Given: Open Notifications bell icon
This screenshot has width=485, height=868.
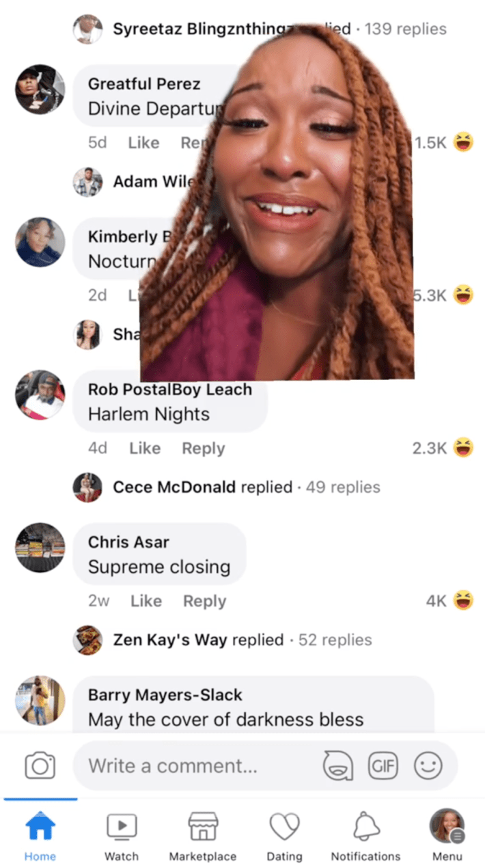Looking at the screenshot, I should 365,835.
